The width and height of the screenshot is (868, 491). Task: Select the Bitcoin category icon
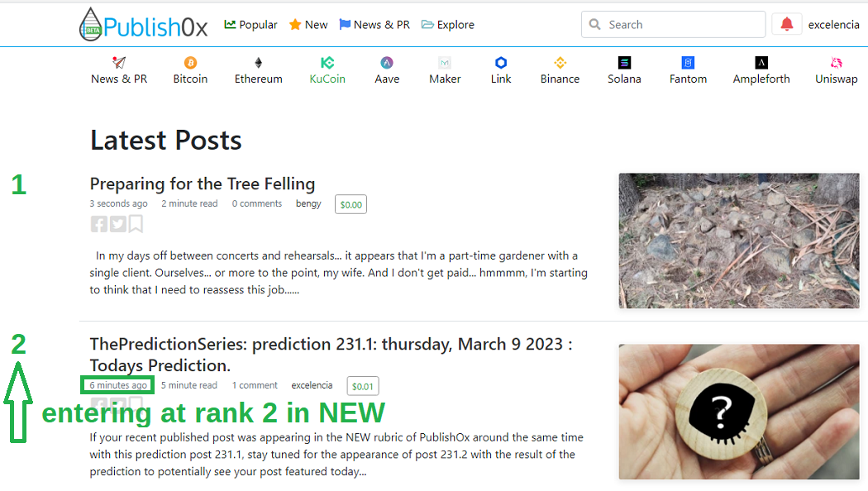(x=190, y=63)
